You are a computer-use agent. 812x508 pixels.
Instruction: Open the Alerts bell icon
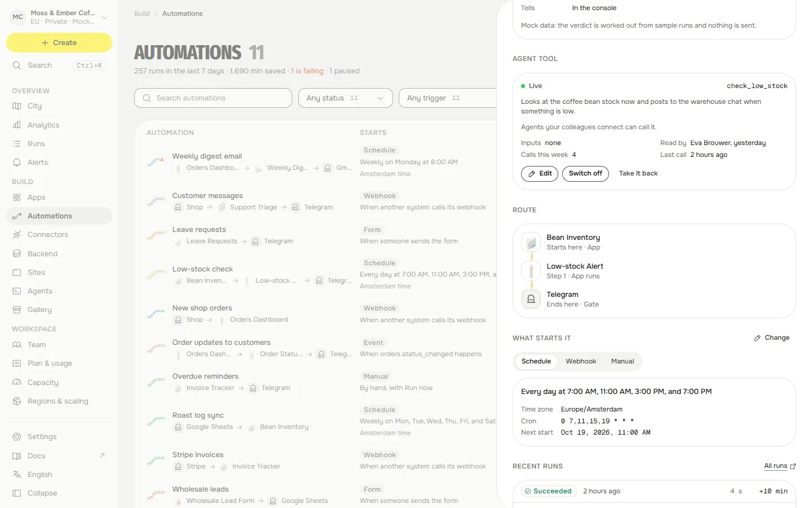pyautogui.click(x=17, y=163)
